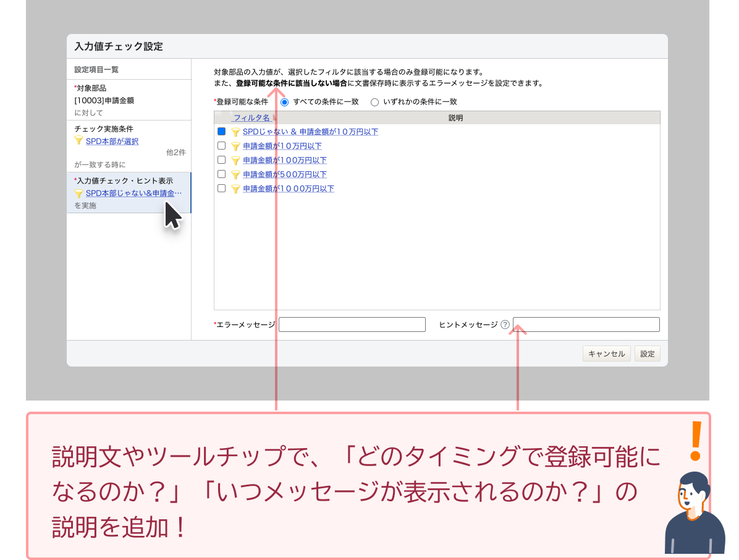Open 申請金額が500万円以下 filter link
This screenshot has height=560, width=739.
click(x=285, y=174)
